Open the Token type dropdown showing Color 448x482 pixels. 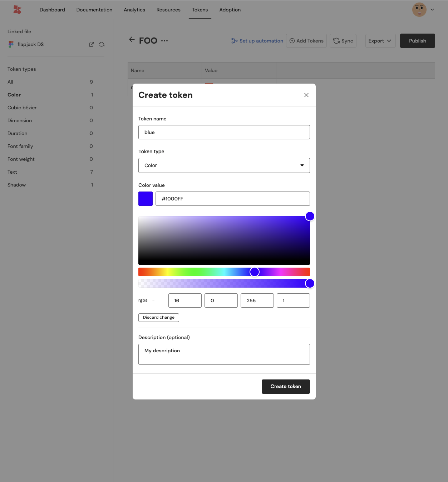224,165
